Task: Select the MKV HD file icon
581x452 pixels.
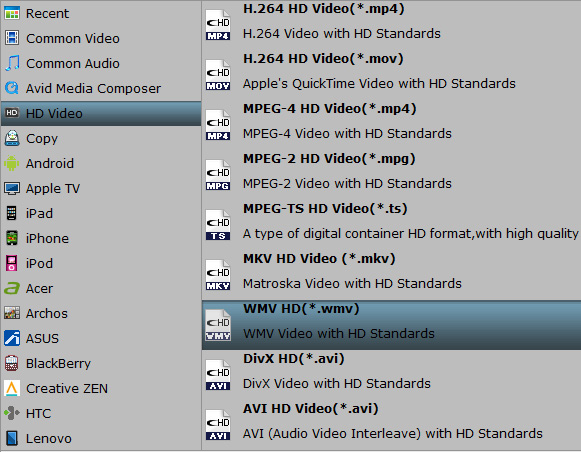Action: (x=218, y=275)
